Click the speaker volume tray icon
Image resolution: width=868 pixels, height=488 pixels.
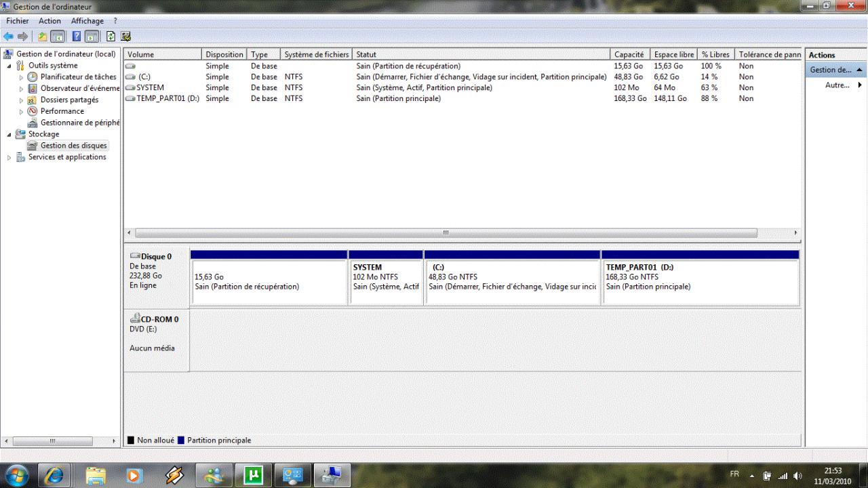coord(797,475)
